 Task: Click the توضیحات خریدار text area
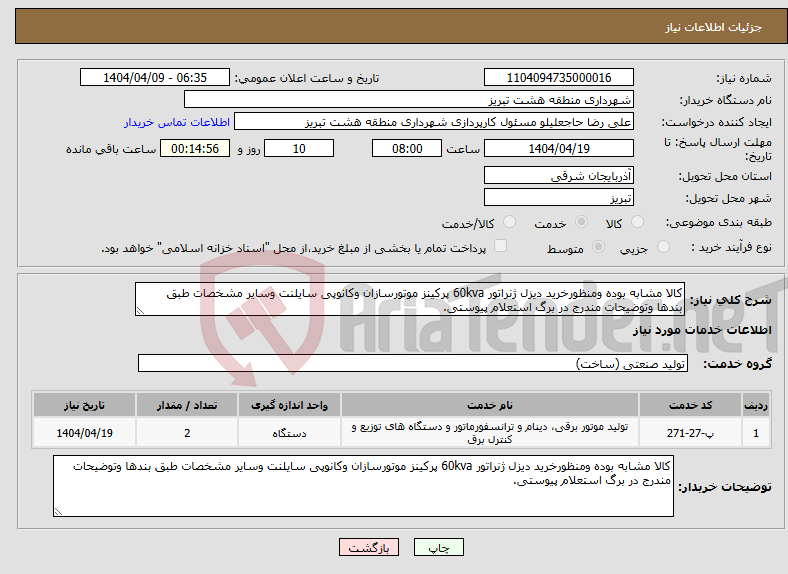point(363,486)
